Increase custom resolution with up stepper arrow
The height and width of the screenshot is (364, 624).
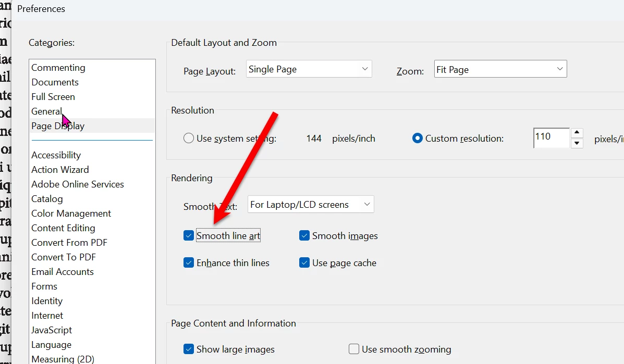pos(577,133)
